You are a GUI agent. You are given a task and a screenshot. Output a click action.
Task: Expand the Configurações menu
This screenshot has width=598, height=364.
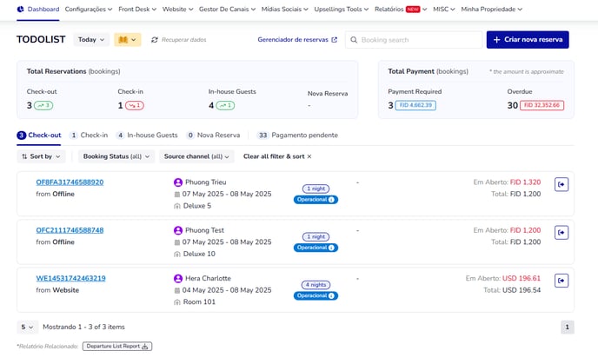89,10
